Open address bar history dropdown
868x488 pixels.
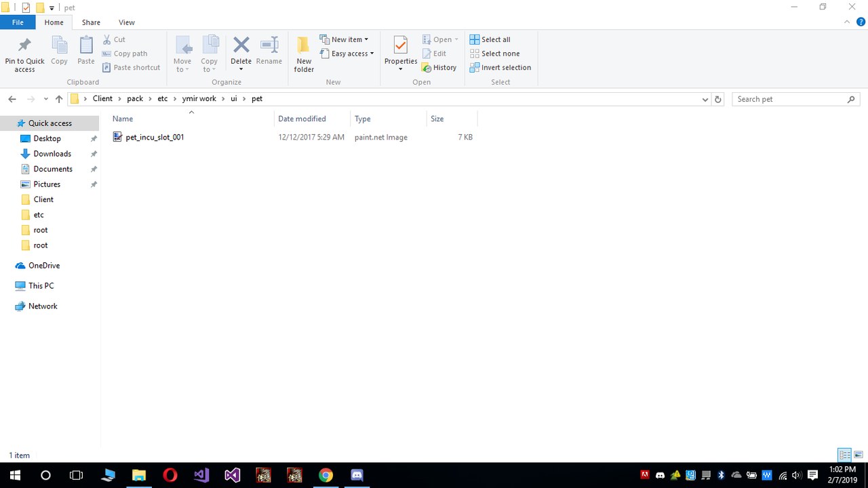pos(705,99)
